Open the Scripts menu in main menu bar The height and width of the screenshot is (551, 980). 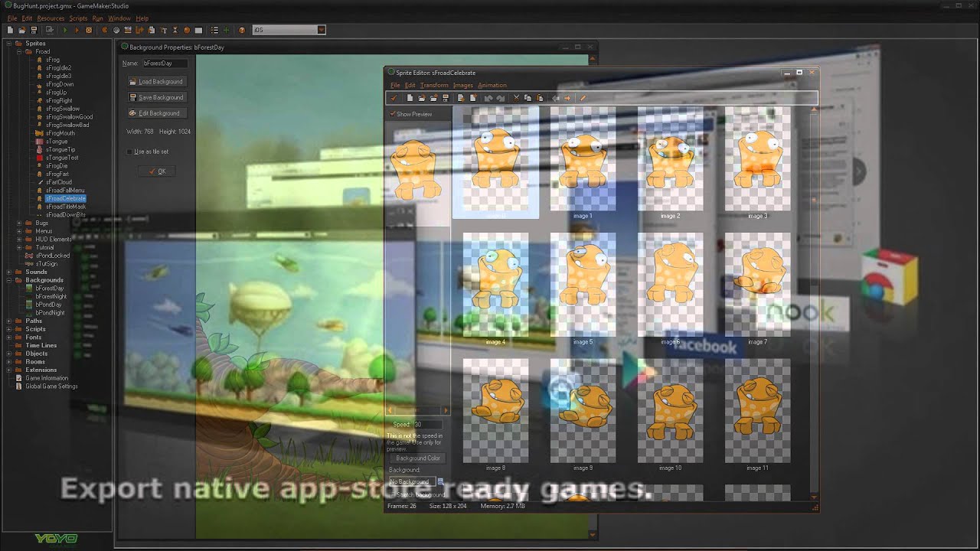(x=78, y=18)
